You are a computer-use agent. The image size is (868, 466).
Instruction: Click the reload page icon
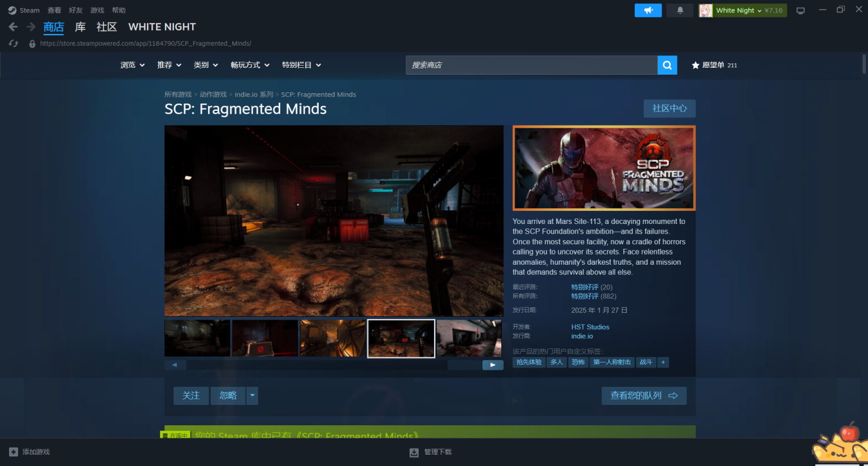[x=14, y=44]
